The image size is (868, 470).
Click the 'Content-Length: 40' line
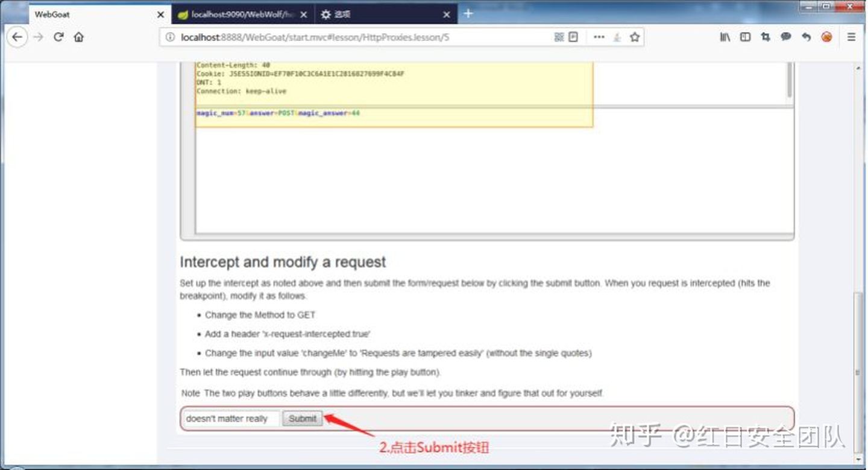click(x=233, y=65)
